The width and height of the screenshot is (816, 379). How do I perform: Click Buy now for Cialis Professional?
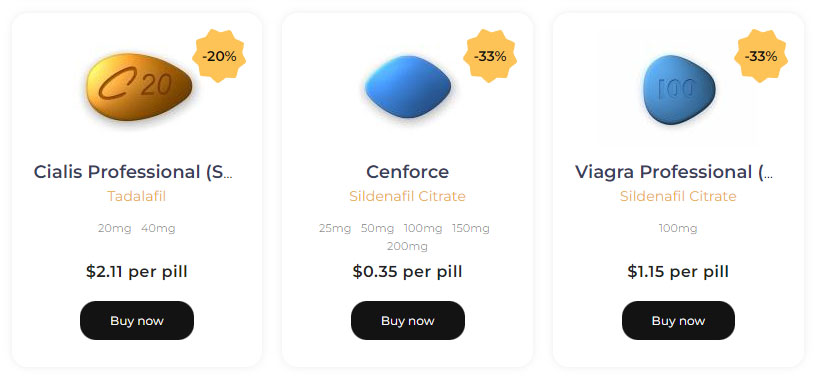(137, 321)
